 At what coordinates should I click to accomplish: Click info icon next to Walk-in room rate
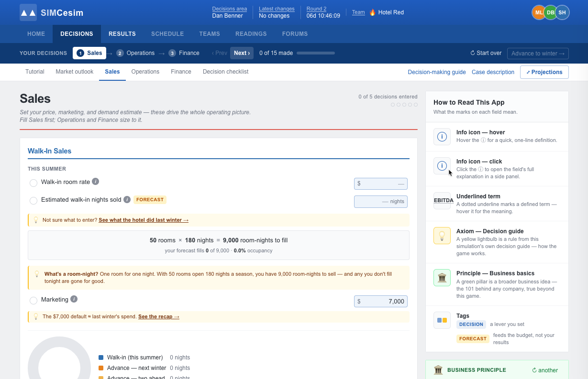[96, 182]
